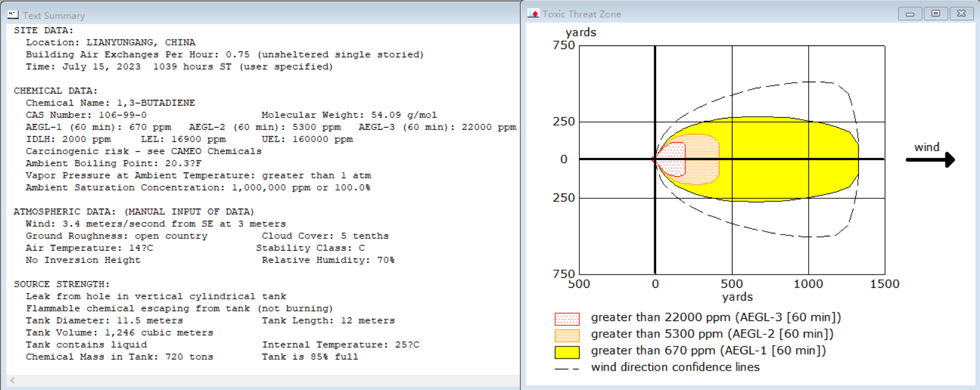Image resolution: width=980 pixels, height=390 pixels.
Task: Click 'AEGL-3 (60 min): 22000 ppm' text
Action: tap(437, 127)
